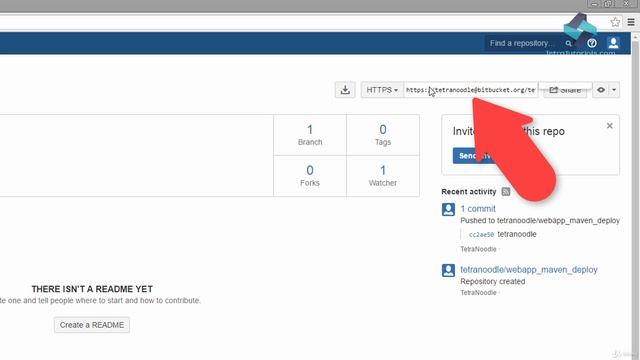Click the download repository icon
This screenshot has width=640, height=360.
pos(345,90)
